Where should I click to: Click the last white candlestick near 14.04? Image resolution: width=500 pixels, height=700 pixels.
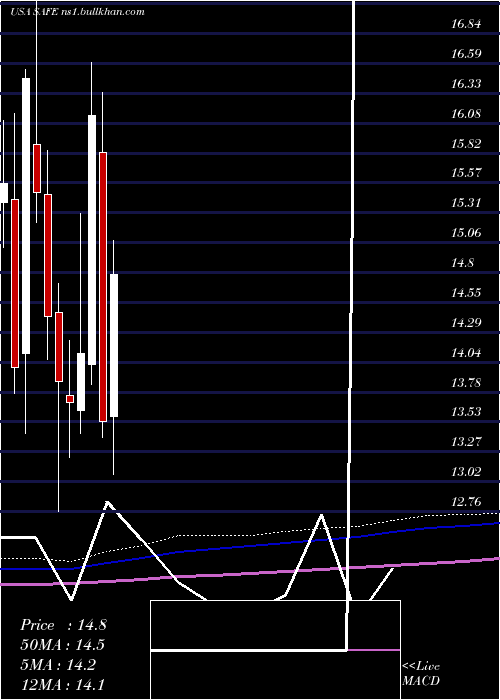pyautogui.click(x=114, y=346)
